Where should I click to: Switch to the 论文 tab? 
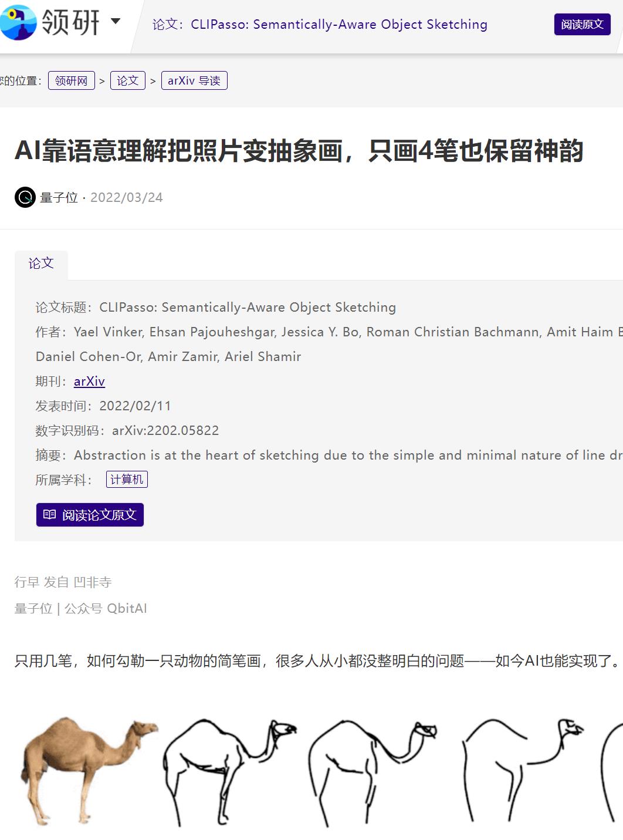tap(42, 264)
